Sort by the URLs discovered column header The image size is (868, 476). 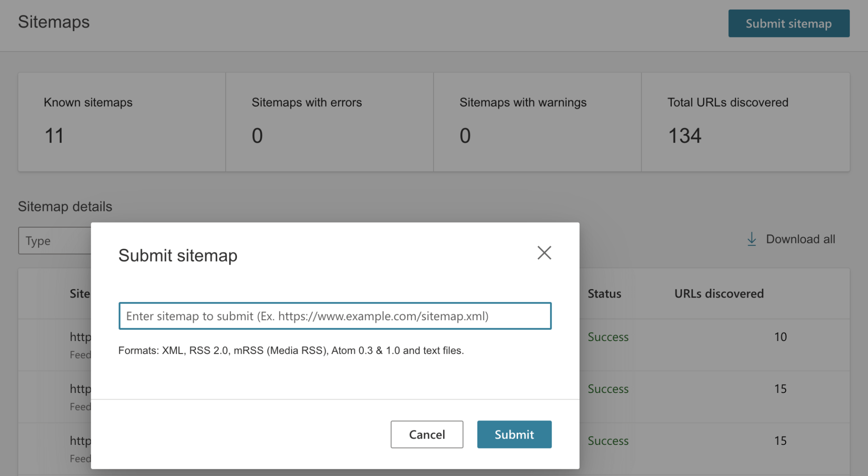point(719,293)
